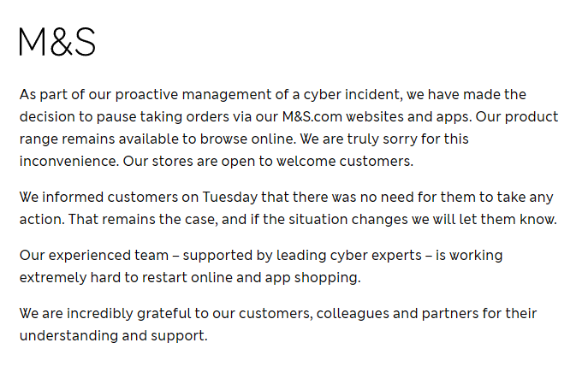The width and height of the screenshot is (588, 390).
Task: Click the word 'inconvenience'
Action: click(68, 161)
